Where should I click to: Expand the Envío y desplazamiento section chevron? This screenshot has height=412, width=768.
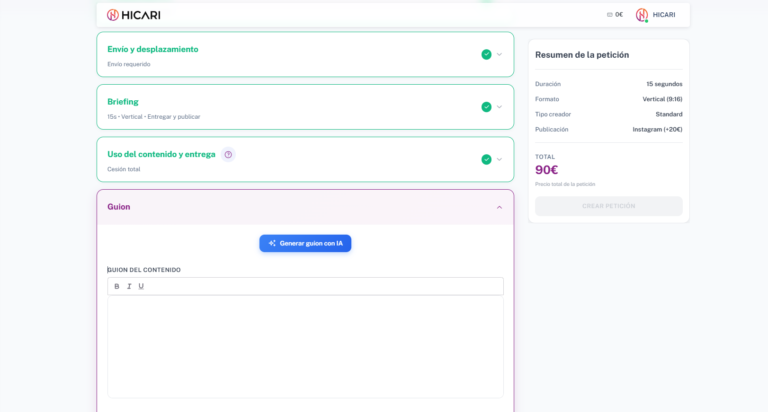click(500, 54)
